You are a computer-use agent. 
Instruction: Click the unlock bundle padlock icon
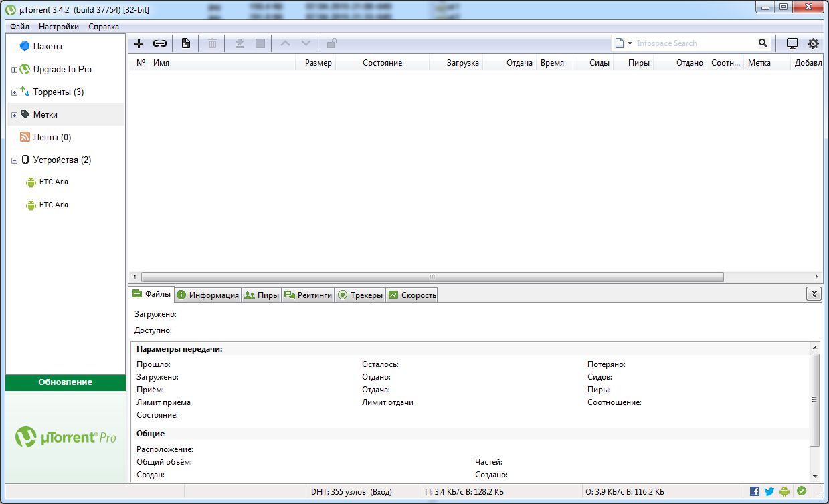332,43
